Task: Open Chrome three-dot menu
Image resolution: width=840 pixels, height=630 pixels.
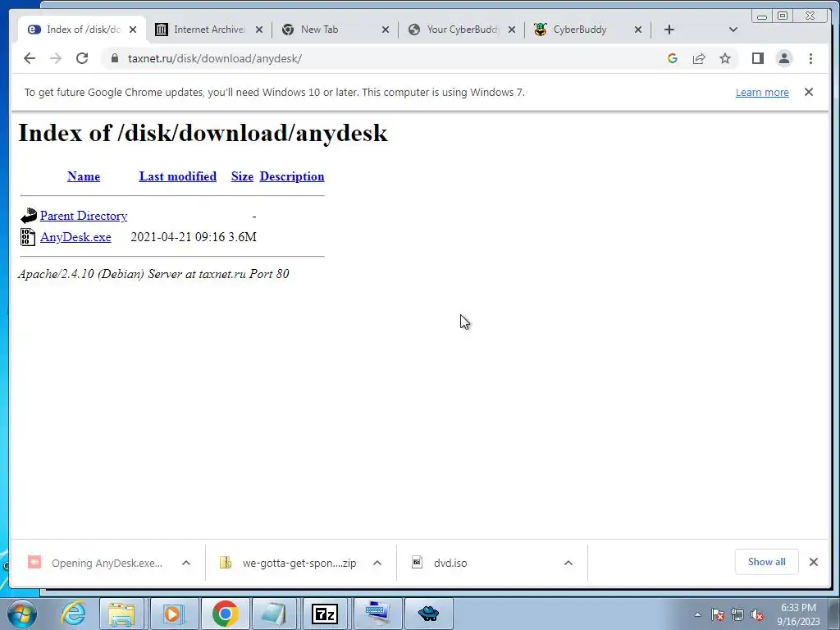Action: tap(810, 58)
